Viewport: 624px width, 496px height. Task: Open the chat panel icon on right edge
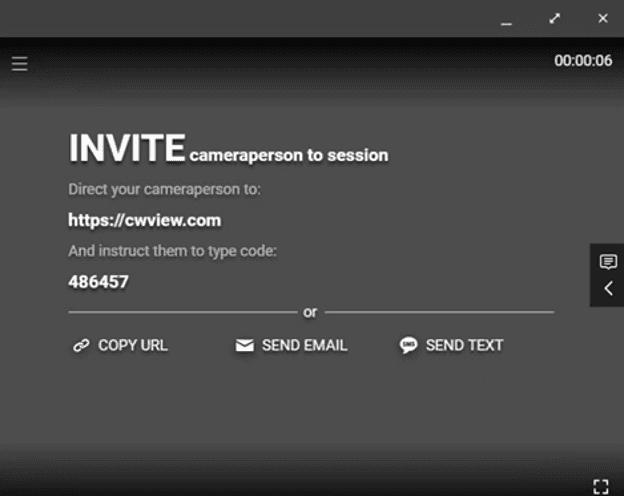point(607,262)
